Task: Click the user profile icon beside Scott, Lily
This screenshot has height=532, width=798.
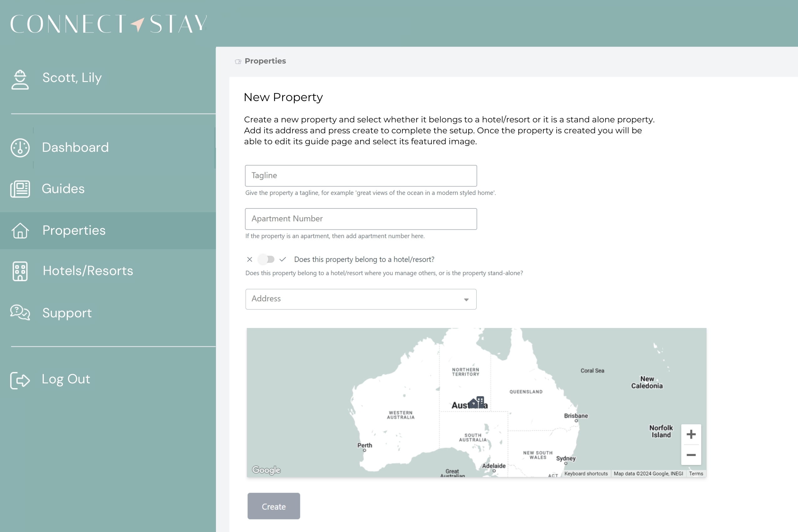Action: (20, 79)
